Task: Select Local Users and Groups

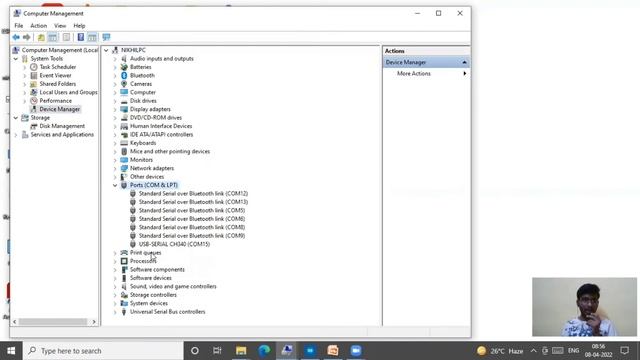Action: click(69, 92)
